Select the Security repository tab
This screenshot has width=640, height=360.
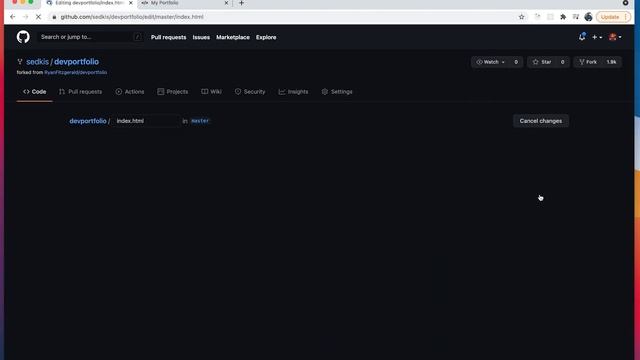click(x=250, y=92)
